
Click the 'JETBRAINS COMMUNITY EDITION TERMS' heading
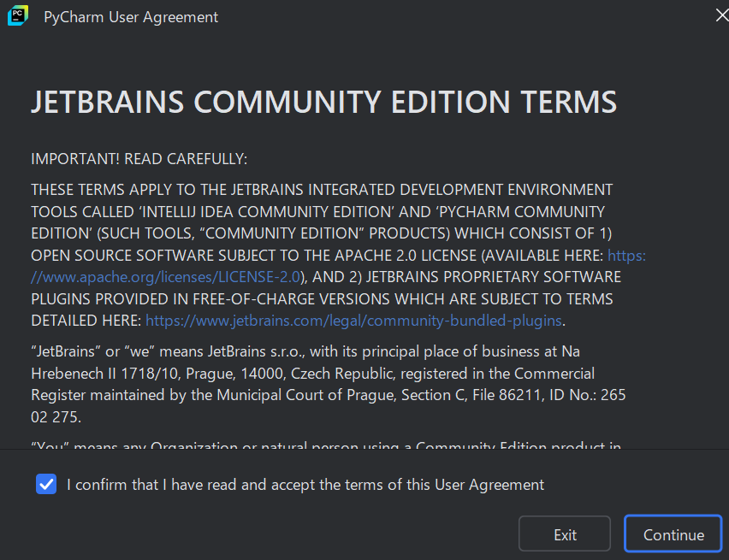(x=323, y=103)
